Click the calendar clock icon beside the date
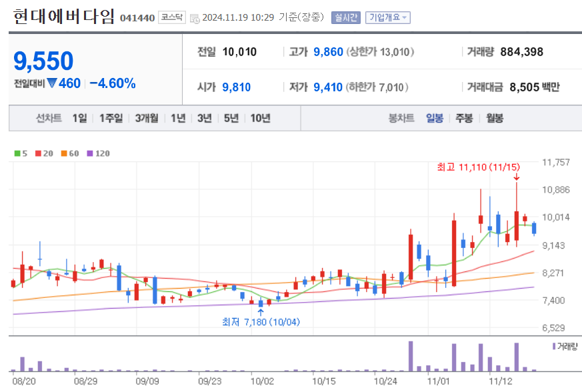The height and width of the screenshot is (392, 582). (195, 18)
